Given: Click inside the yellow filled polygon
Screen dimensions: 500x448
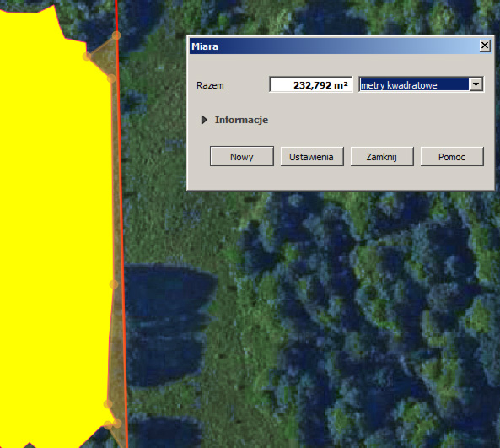Looking at the screenshot, I should 54,224.
